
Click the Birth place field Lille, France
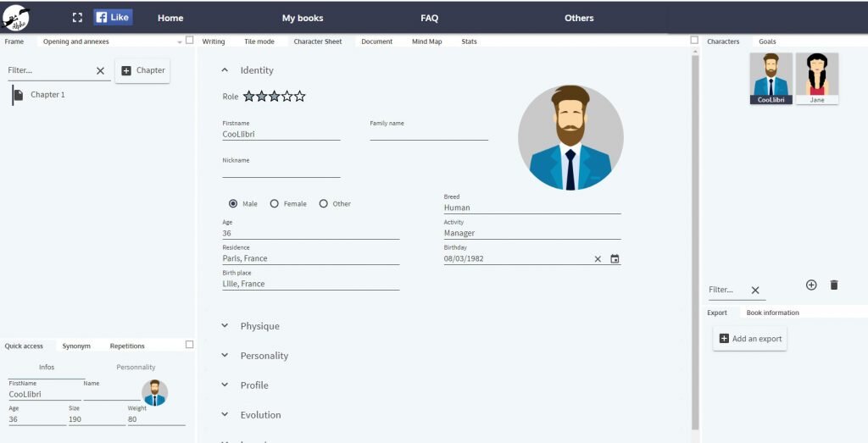tap(310, 284)
